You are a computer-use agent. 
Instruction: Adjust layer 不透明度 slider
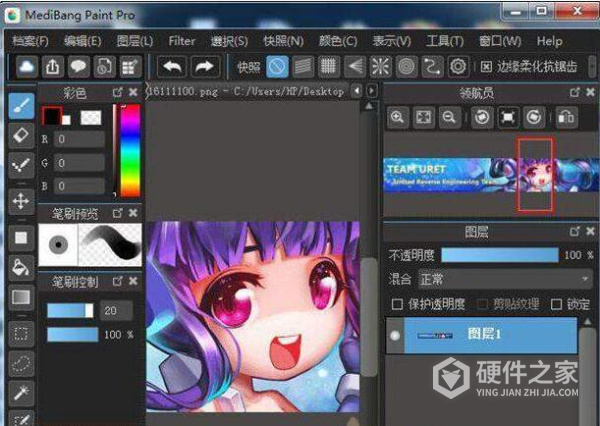500,255
